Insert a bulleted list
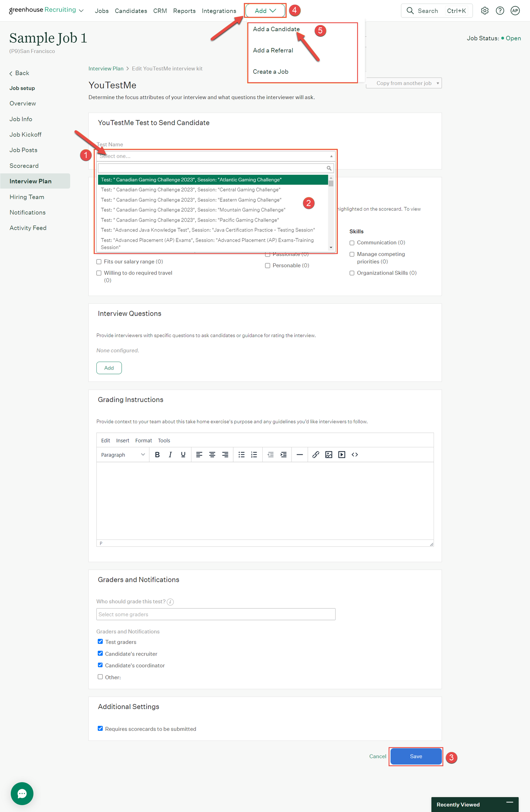The width and height of the screenshot is (530, 812). click(x=241, y=454)
